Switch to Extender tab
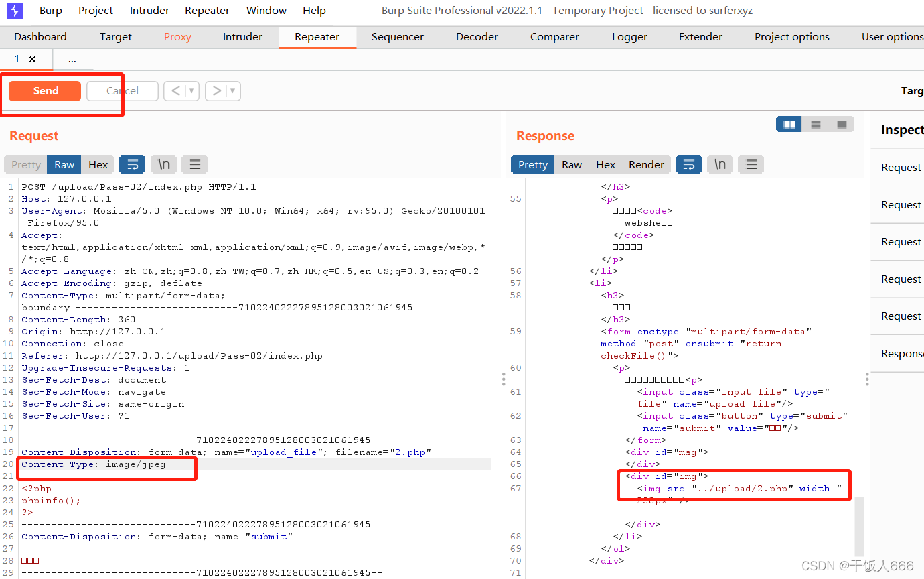This screenshot has height=579, width=924. [x=700, y=36]
